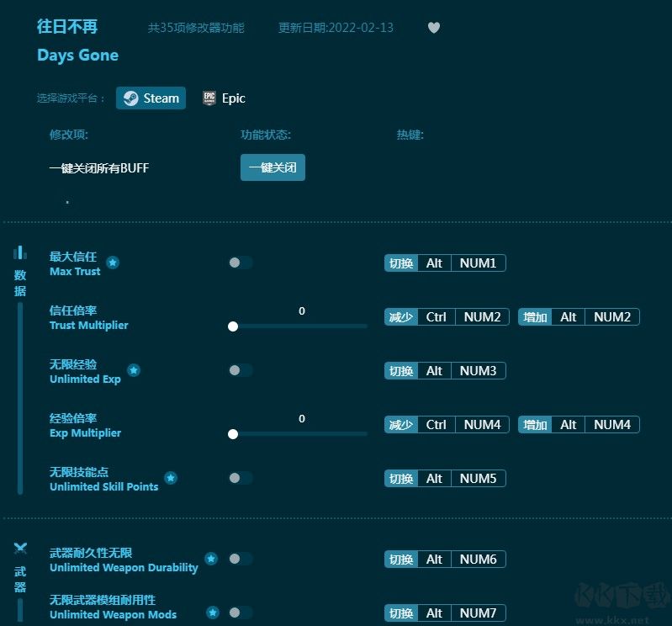Click the 切换 hotkey for Max Trust
This screenshot has width=672, height=626.
(x=445, y=263)
